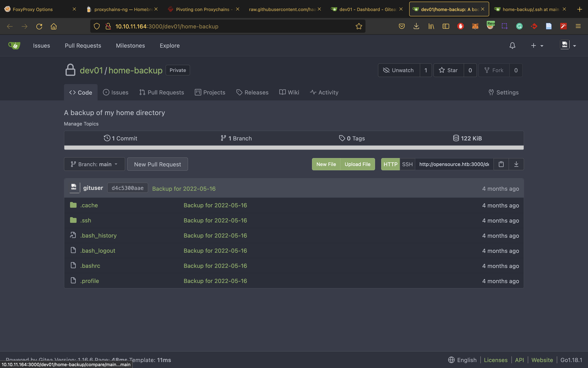The width and height of the screenshot is (588, 368).
Task: Click Milestones in top navigation
Action: [130, 45]
